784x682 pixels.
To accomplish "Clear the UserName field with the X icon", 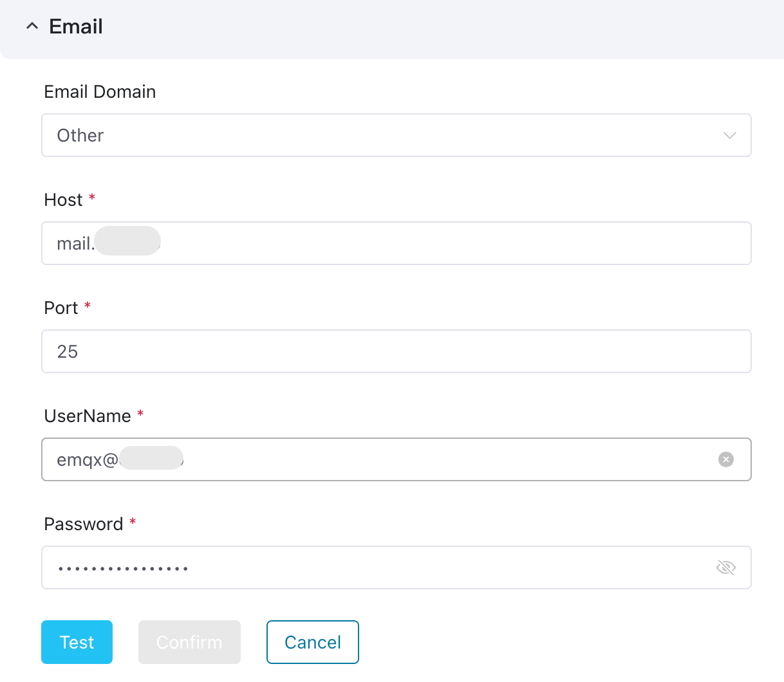I will 725,459.
